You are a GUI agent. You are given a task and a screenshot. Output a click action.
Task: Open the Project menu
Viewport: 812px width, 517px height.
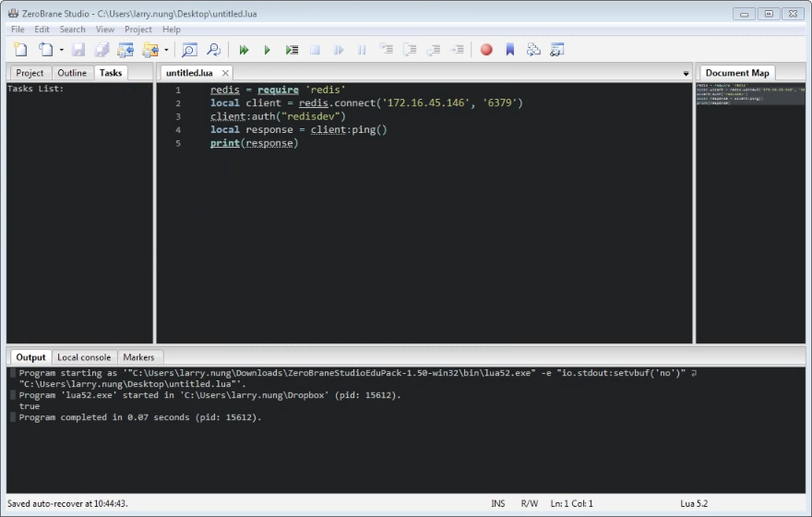[x=138, y=30]
